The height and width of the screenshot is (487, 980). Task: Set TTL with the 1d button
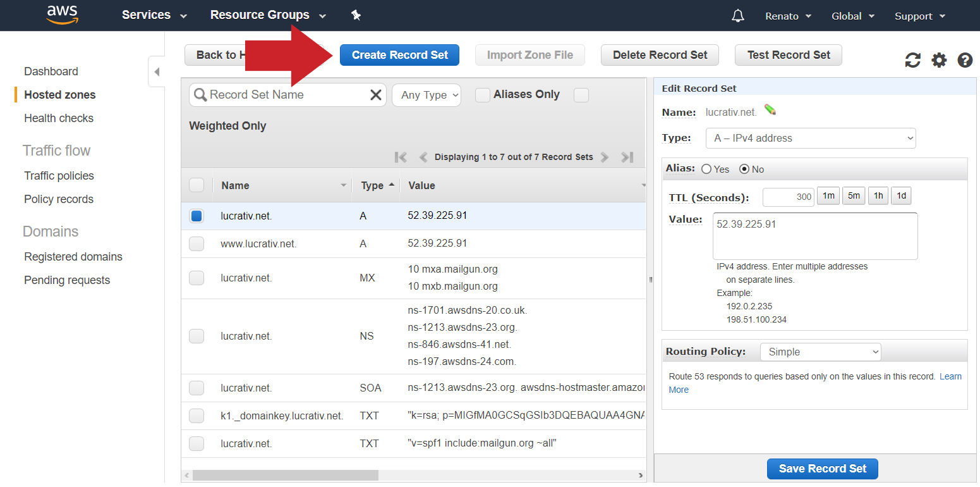[901, 196]
